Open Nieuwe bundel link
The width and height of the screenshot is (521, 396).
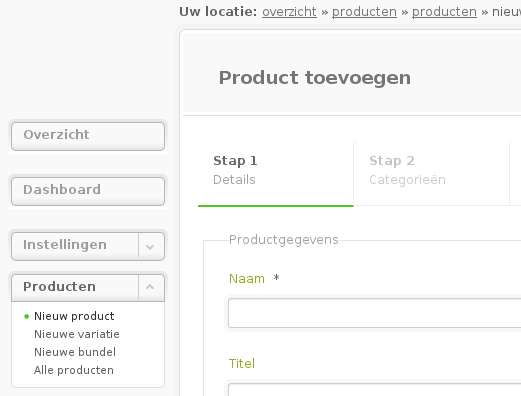75,352
